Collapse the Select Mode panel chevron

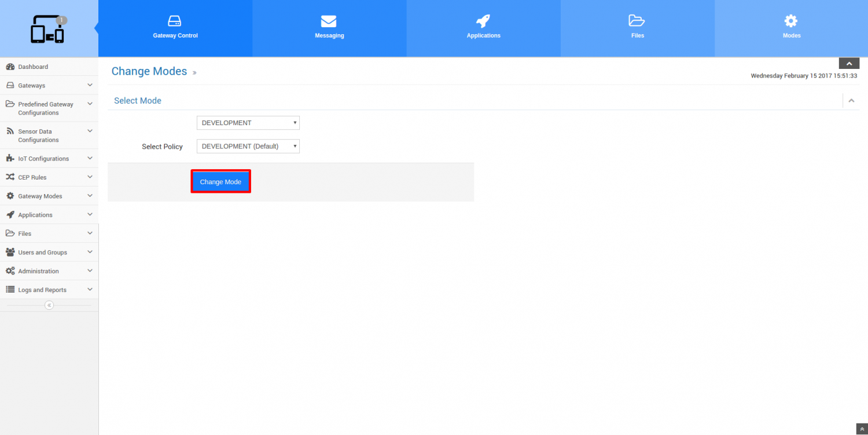click(x=851, y=101)
